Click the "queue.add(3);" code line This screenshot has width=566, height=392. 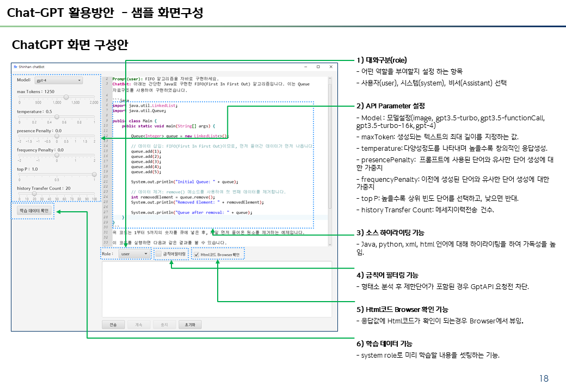[x=146, y=162]
